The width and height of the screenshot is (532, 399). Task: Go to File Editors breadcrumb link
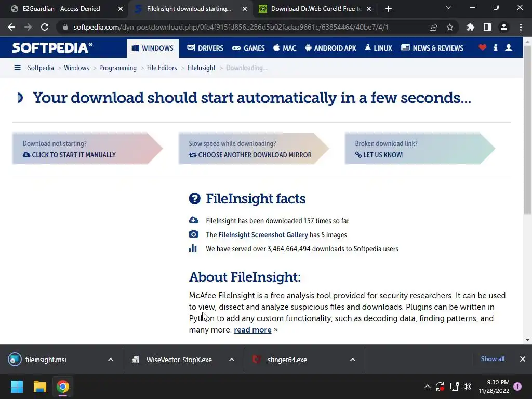(x=162, y=68)
